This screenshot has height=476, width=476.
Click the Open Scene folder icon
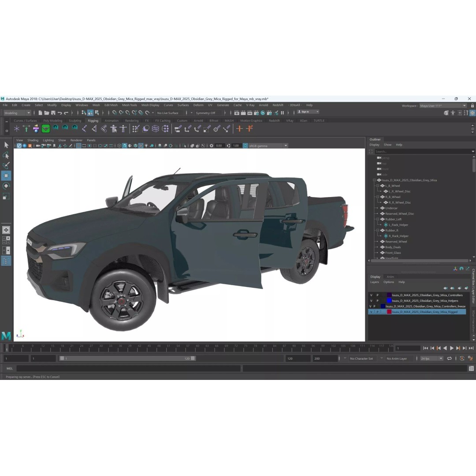pyautogui.click(x=46, y=113)
